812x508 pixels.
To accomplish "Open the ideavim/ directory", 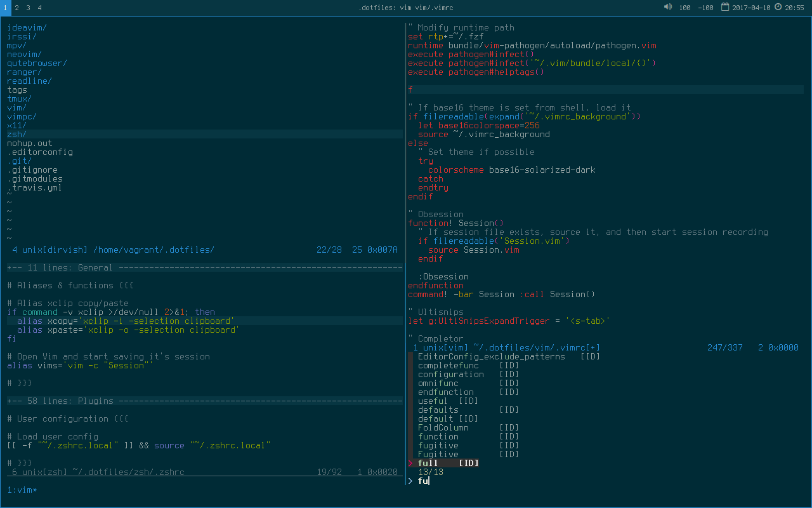I will 27,27.
